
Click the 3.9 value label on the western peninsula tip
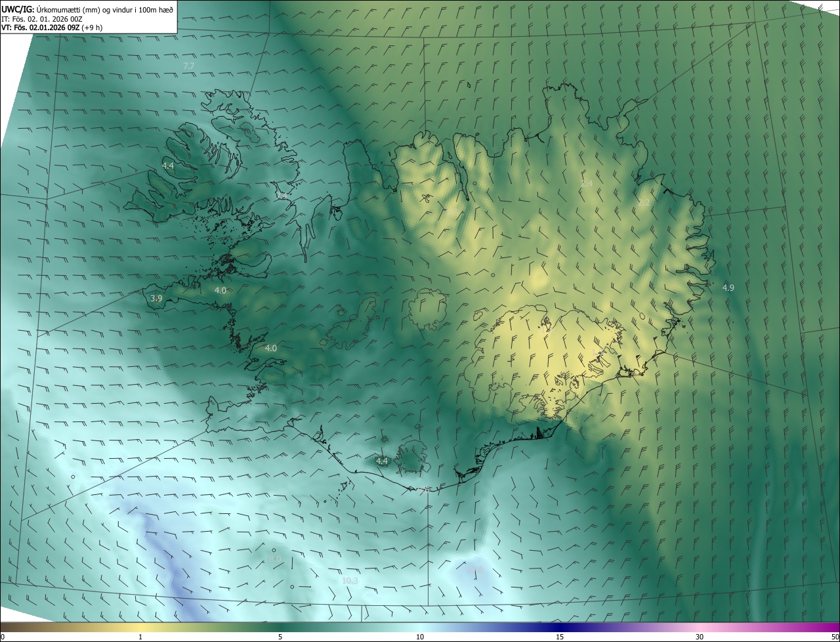click(x=156, y=299)
